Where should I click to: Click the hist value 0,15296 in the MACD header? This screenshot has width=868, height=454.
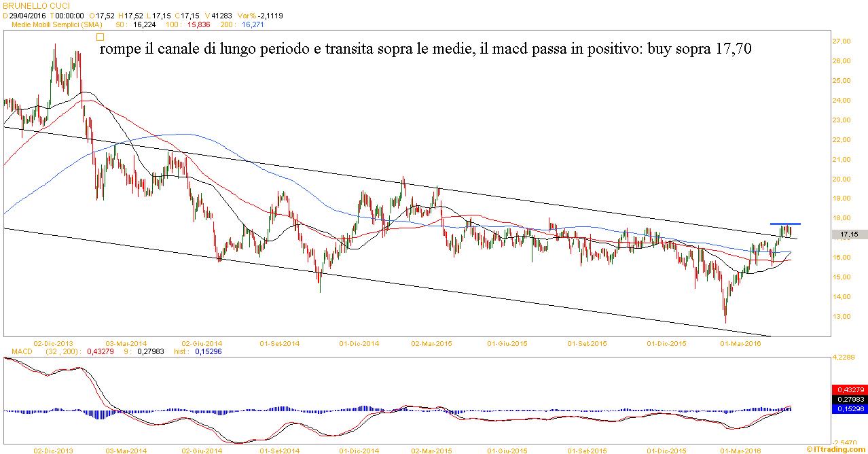pos(208,351)
